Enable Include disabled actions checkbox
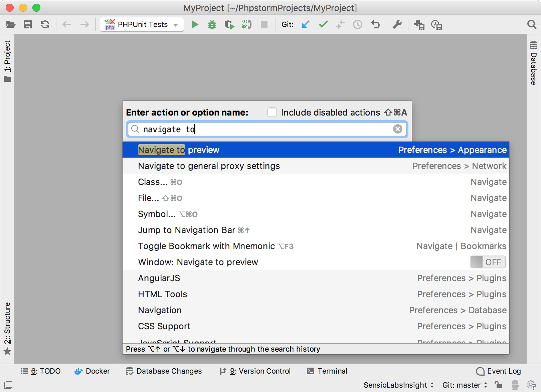The image size is (541, 392). [272, 113]
